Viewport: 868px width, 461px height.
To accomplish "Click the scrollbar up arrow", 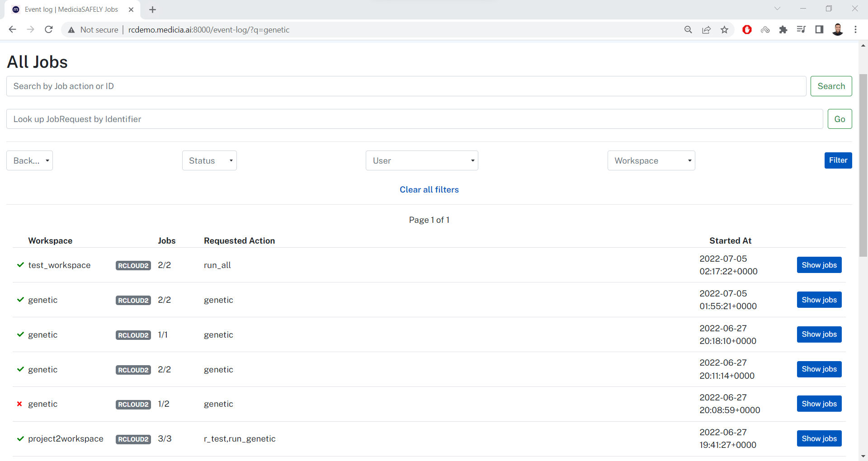I will tap(863, 46).
